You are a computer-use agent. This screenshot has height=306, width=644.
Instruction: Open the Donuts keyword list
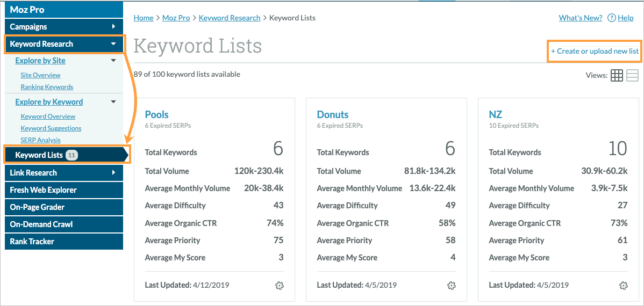pyautogui.click(x=332, y=114)
